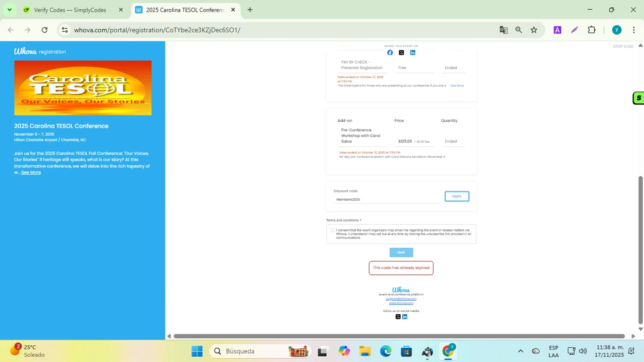
Task: Open clock and date in taskbar
Action: 610,351
